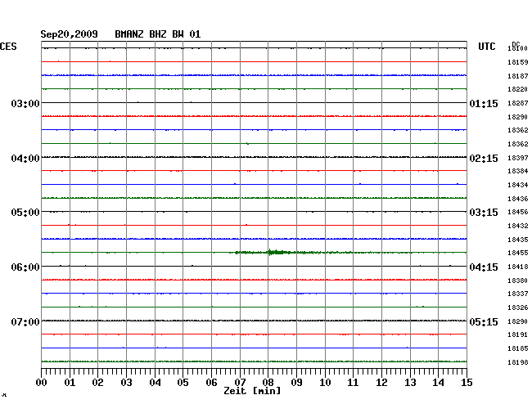532x404 pixels.
Task: Click the 00 minute axis label
Action: [42, 383]
